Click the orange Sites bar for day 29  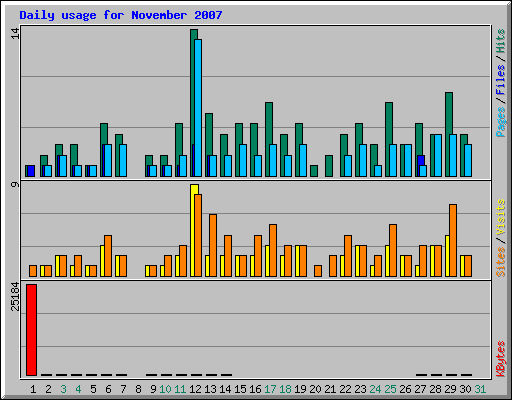[453, 240]
